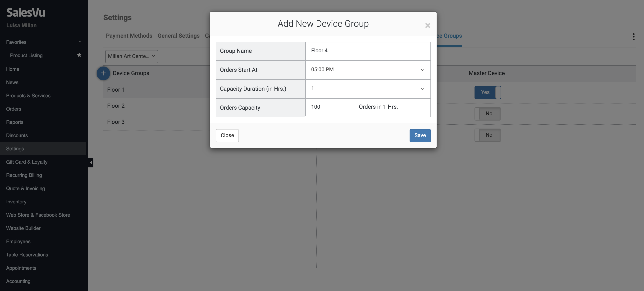Click the SalesVu logo
This screenshot has height=291, width=644.
26,13
